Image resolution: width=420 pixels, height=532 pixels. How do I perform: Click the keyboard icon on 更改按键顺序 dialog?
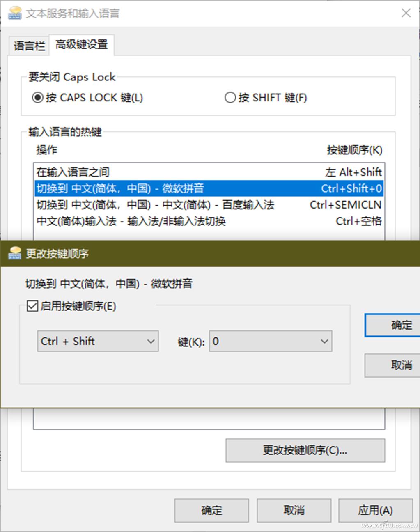(x=15, y=253)
